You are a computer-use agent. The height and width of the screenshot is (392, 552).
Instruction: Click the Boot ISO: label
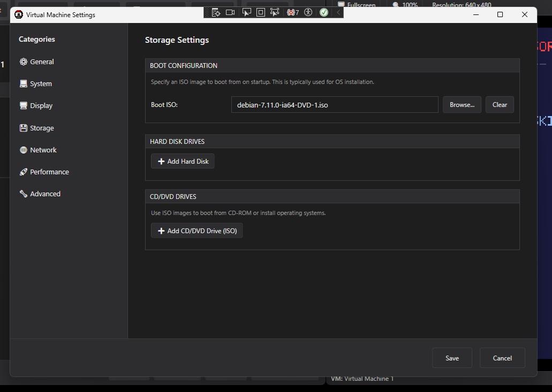(164, 105)
